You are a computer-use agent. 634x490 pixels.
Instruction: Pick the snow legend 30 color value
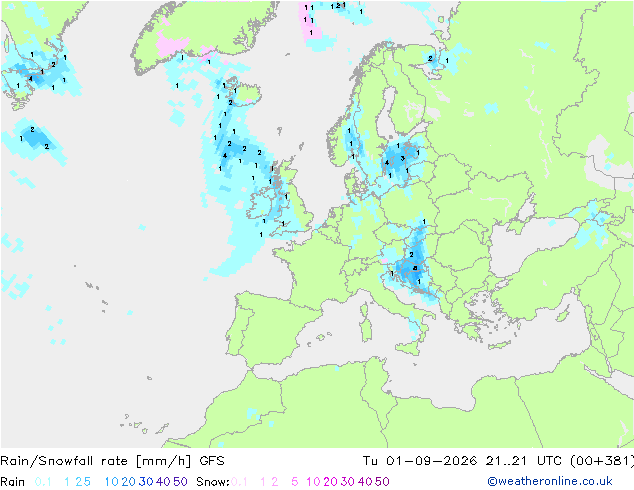coord(348,482)
